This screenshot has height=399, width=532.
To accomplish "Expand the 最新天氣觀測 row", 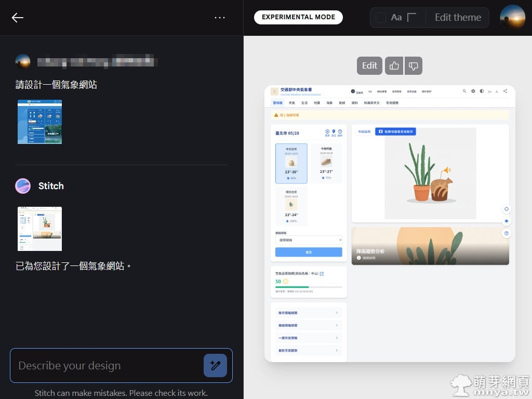I will [309, 351].
